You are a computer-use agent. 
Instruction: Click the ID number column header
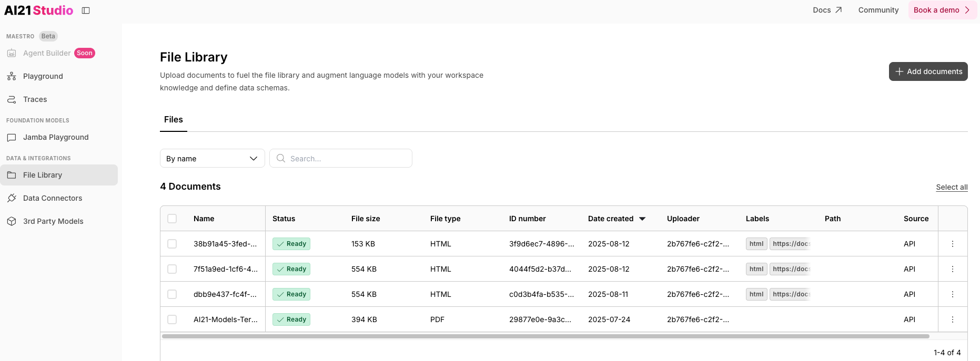point(527,219)
